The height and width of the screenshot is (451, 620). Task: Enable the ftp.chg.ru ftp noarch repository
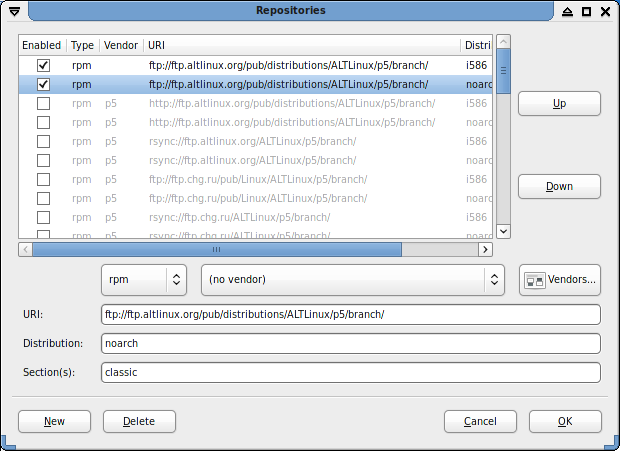pos(43,198)
